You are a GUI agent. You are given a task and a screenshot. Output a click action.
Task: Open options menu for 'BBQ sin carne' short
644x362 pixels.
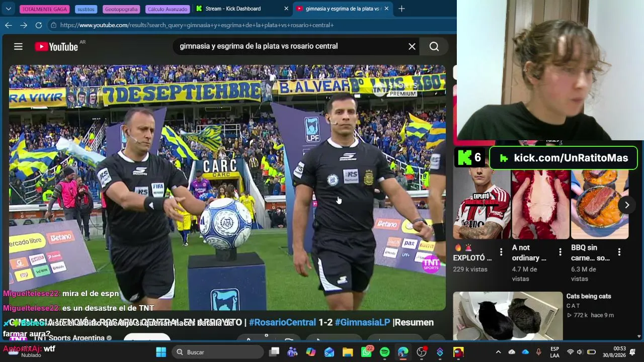click(x=619, y=252)
